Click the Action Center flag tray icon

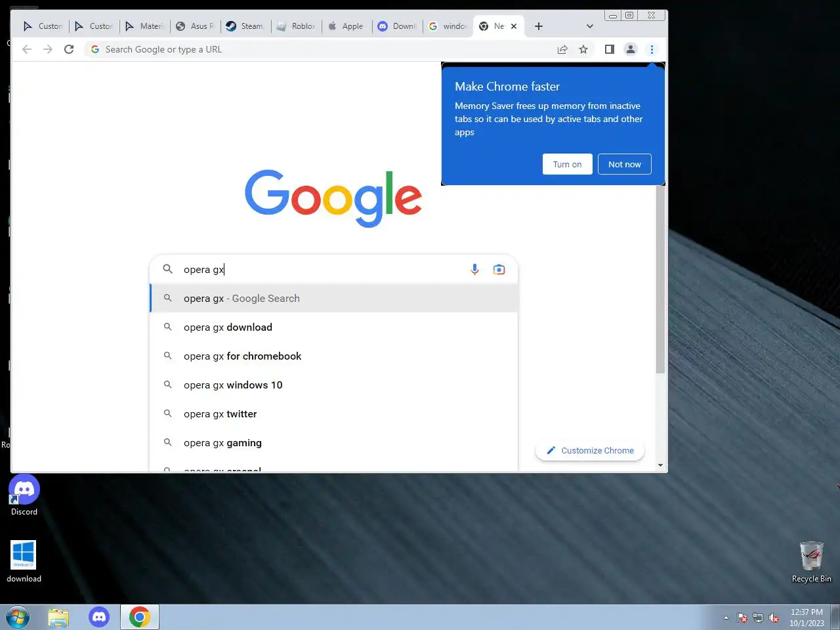(742, 618)
